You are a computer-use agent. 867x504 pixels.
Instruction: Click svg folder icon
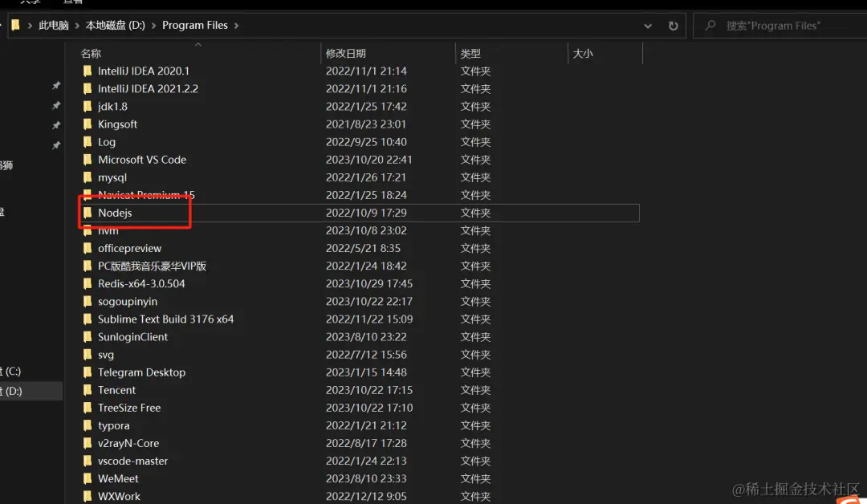(88, 354)
